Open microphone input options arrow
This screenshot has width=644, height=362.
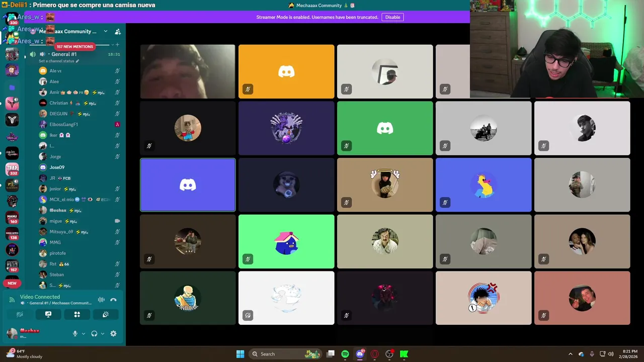click(x=84, y=333)
